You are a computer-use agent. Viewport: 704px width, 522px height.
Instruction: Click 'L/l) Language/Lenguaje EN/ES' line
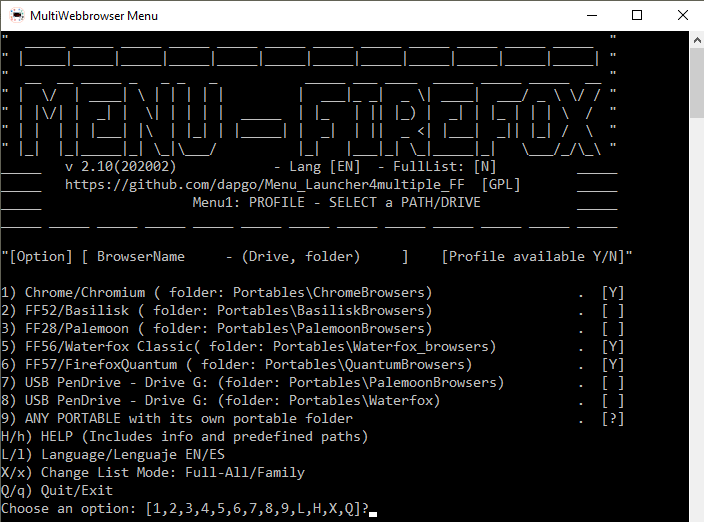[113, 454]
